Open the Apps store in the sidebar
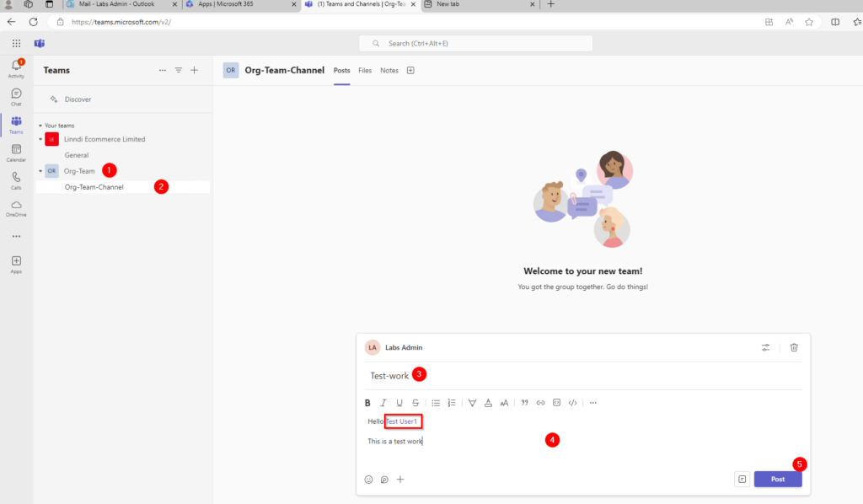Viewport: 863px width, 504px height. (x=16, y=265)
